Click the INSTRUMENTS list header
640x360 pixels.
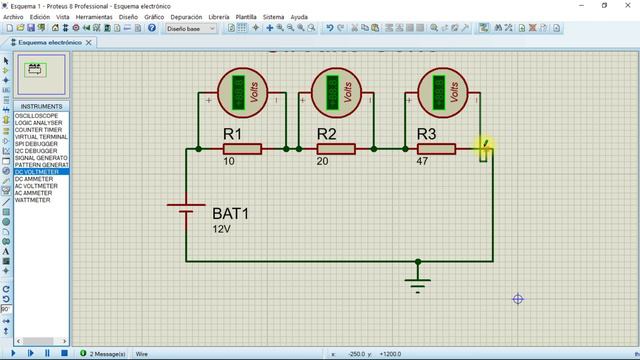click(x=41, y=106)
